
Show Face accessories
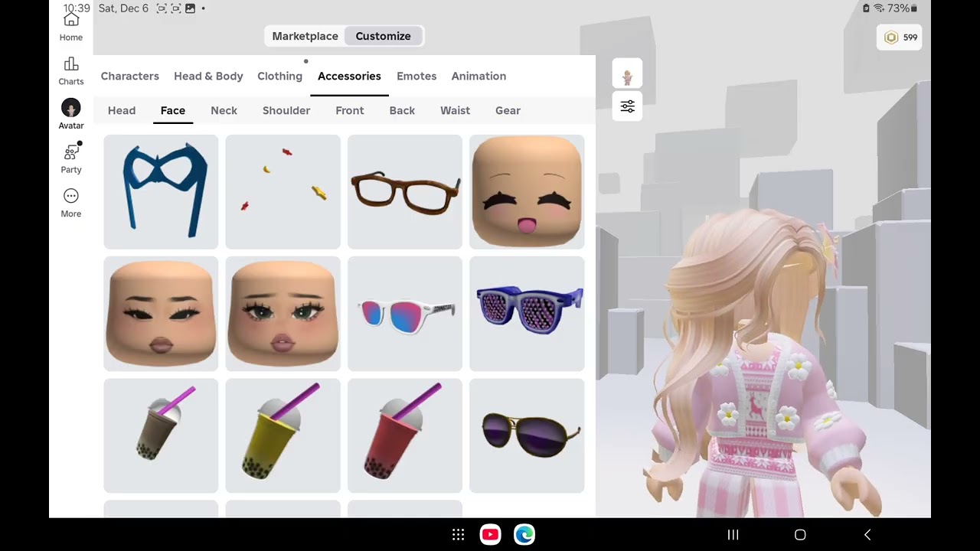[x=173, y=110]
